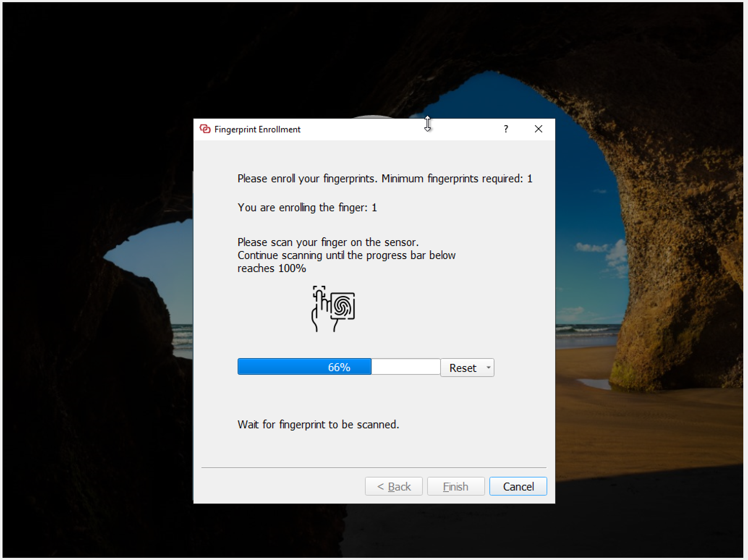
Task: Click the 'Minimum fingerprints required: 1' text
Action: pos(457,178)
